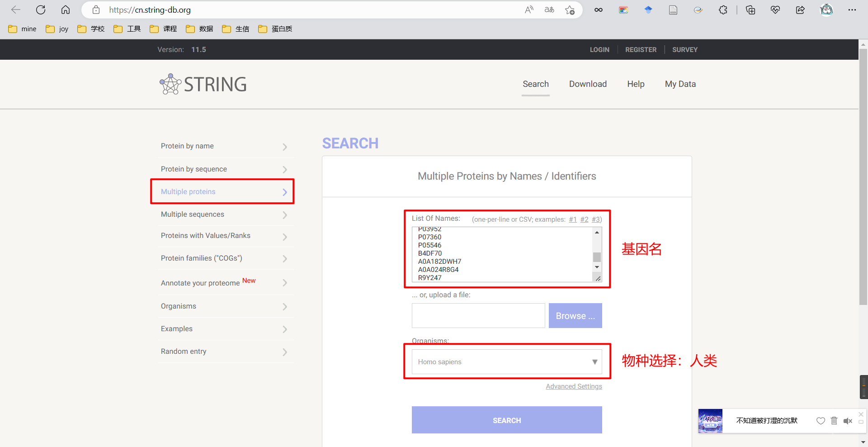Open the Download nav tab
868x447 pixels.
pyautogui.click(x=588, y=84)
